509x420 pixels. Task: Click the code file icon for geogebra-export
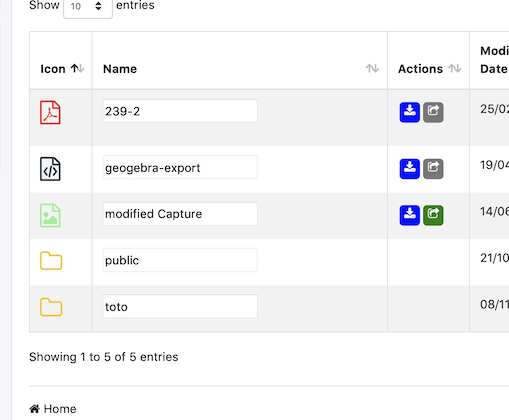[50, 169]
